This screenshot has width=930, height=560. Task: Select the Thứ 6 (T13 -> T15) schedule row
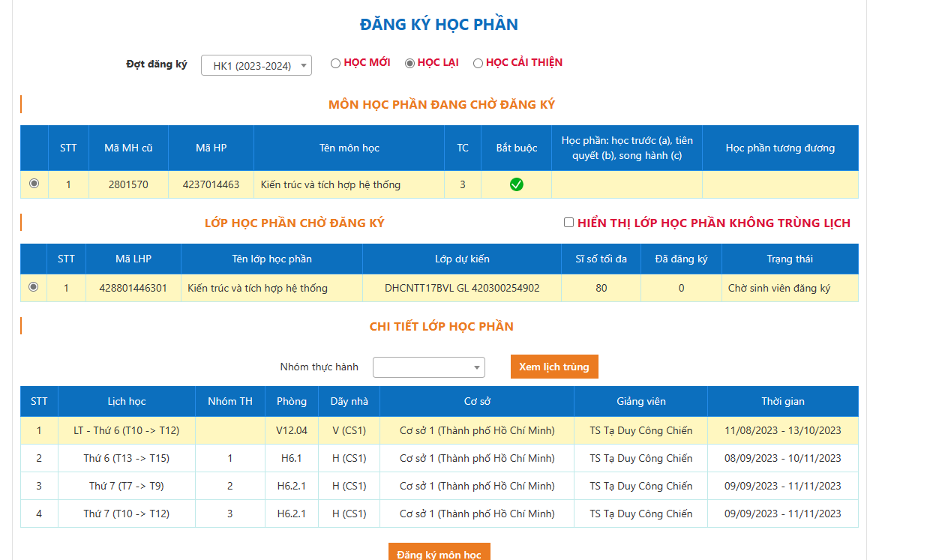click(x=126, y=458)
